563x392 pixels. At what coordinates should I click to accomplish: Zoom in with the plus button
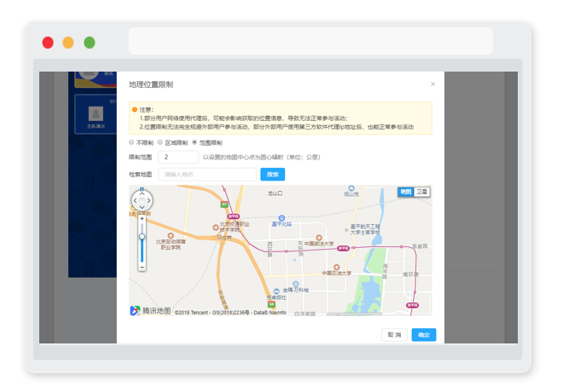tap(142, 218)
